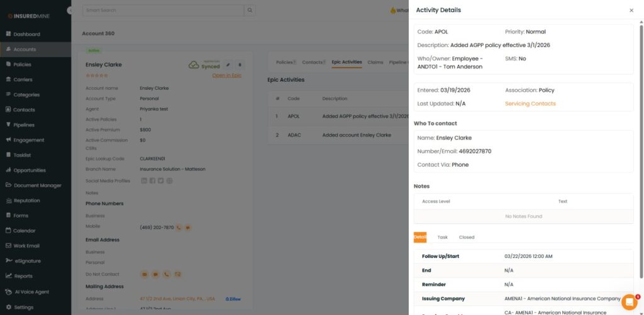This screenshot has height=315, width=644.
Task: Click into the Smart Search field
Action: tap(162, 11)
